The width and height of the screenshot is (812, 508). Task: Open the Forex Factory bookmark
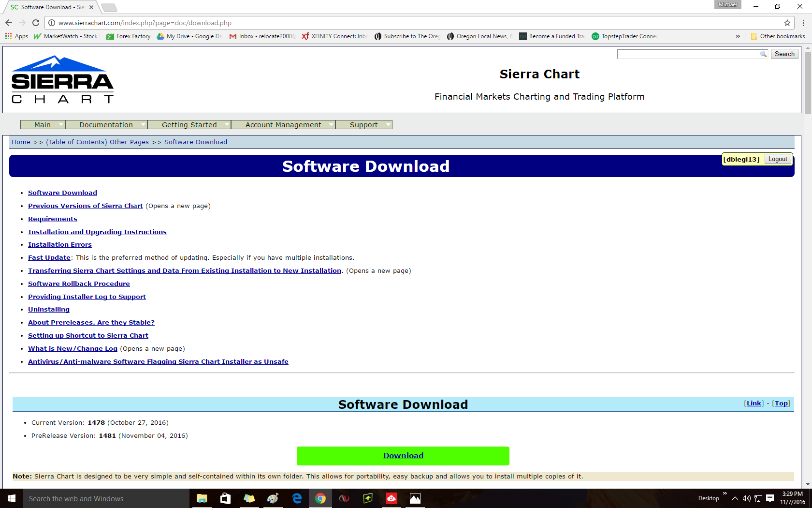click(129, 36)
